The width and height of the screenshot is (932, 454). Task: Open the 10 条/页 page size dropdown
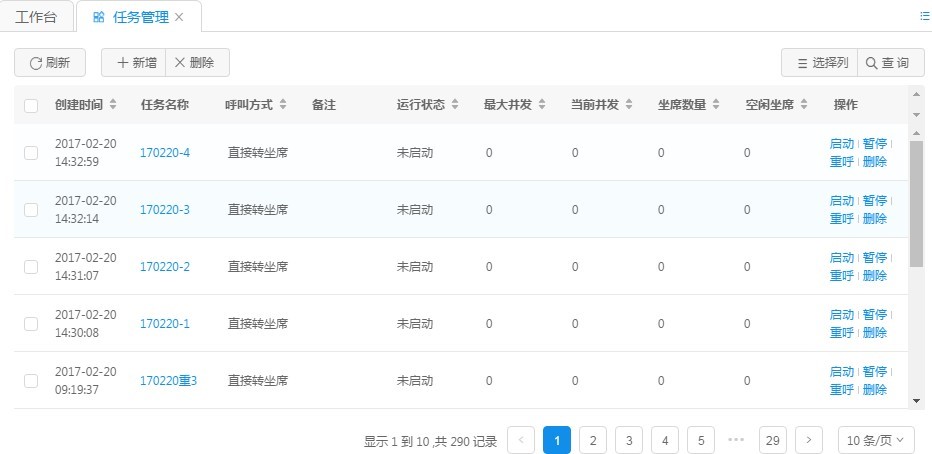click(875, 440)
